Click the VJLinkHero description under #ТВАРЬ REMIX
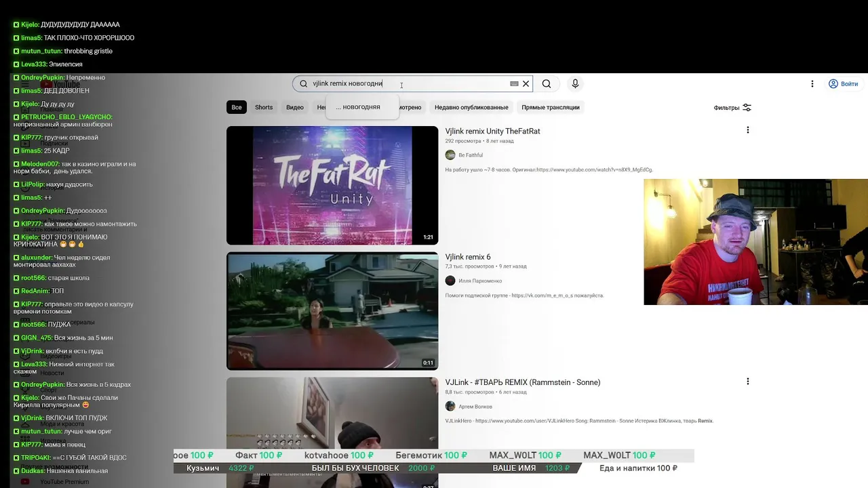This screenshot has width=868, height=488. click(580, 421)
